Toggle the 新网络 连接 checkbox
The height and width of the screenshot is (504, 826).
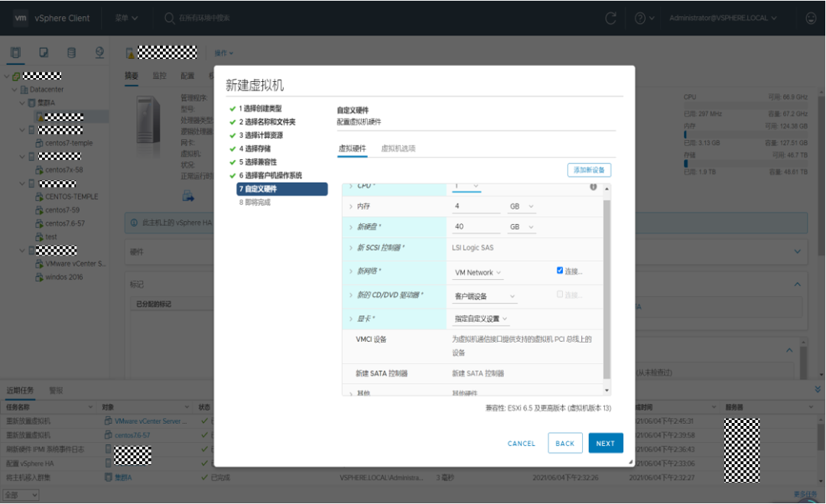coord(560,271)
